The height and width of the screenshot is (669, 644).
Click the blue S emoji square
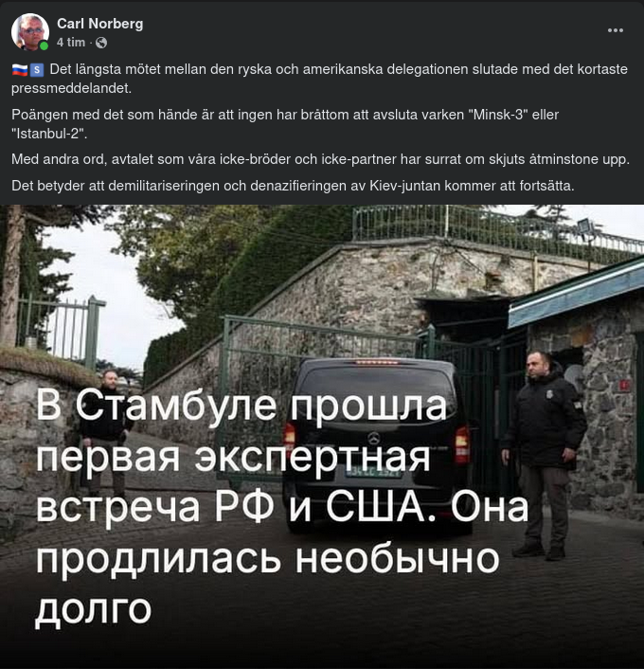[x=37, y=69]
